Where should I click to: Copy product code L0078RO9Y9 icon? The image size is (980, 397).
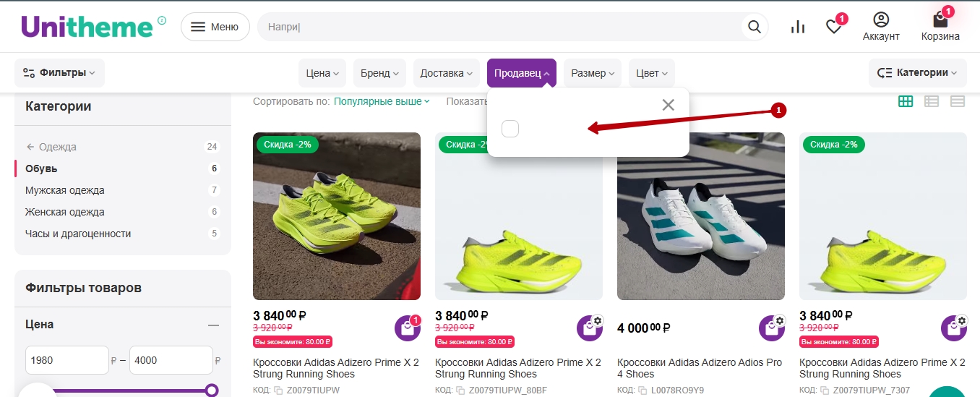(642, 390)
